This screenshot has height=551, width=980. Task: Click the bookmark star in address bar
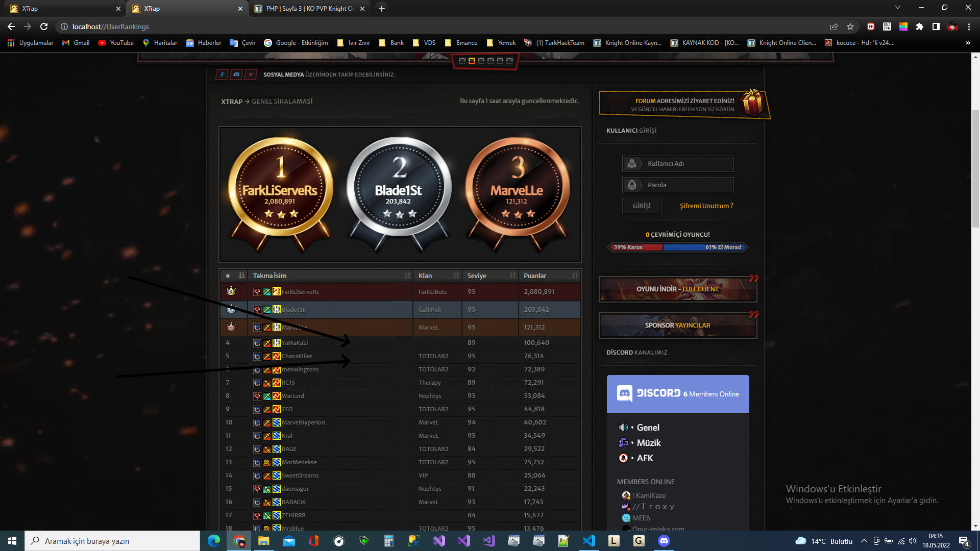pyautogui.click(x=850, y=27)
